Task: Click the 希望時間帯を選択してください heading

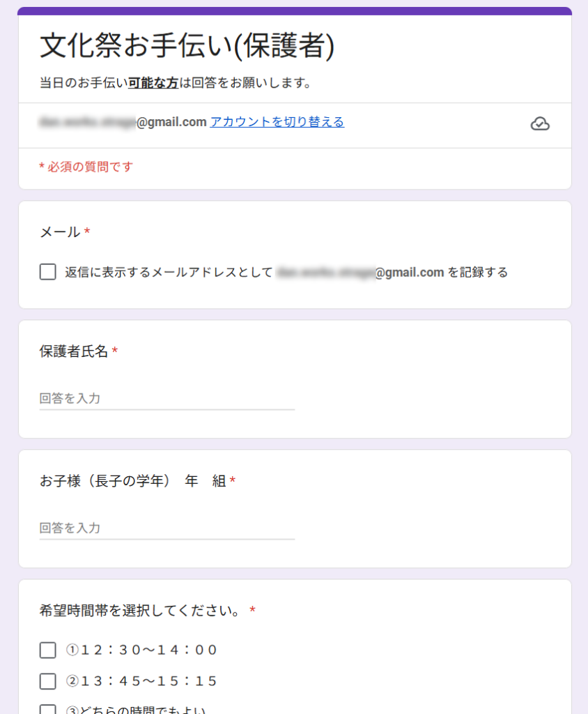Action: pyautogui.click(x=140, y=611)
